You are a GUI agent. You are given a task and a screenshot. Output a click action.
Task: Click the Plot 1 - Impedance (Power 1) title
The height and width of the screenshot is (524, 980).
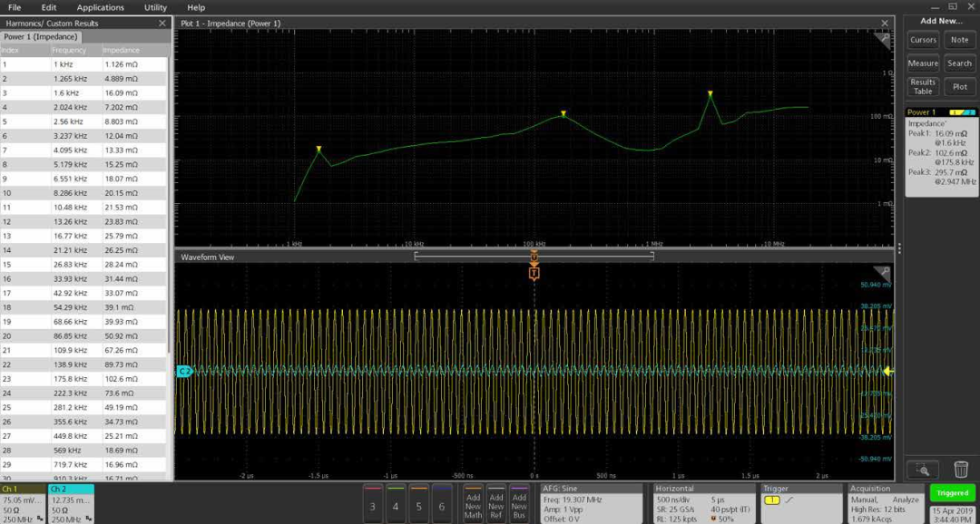pos(230,23)
